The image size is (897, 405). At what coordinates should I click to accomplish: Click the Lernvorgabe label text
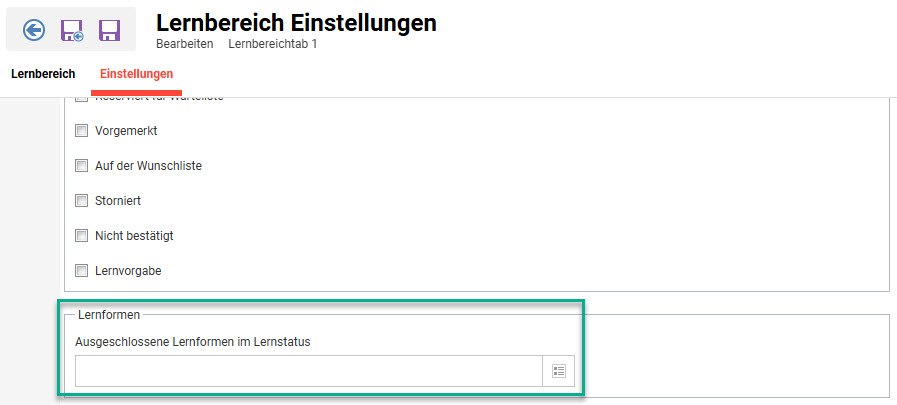[127, 271]
